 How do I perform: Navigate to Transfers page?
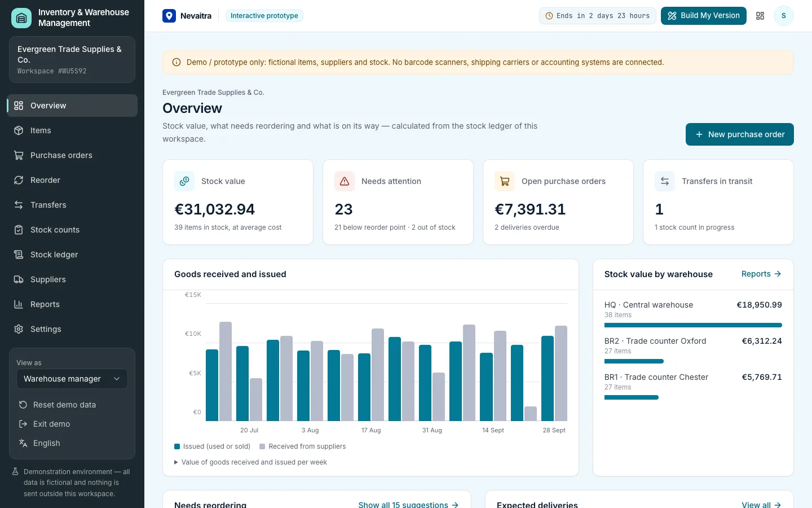[x=72, y=205]
